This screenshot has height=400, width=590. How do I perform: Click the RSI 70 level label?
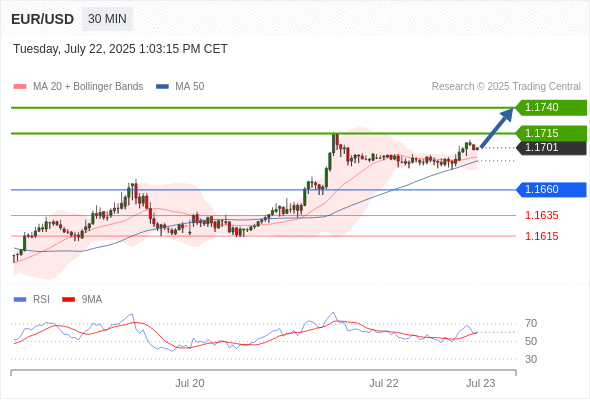(531, 323)
